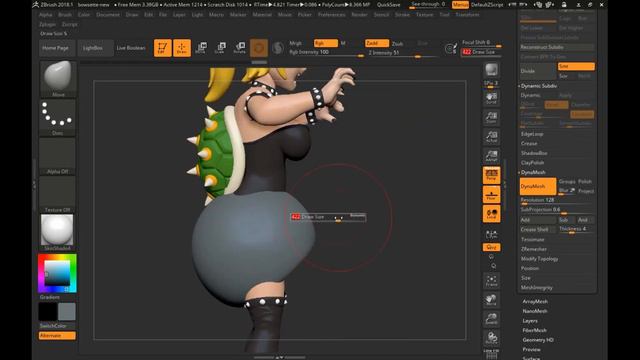Open the Move brush thumbnail picker

(58, 78)
